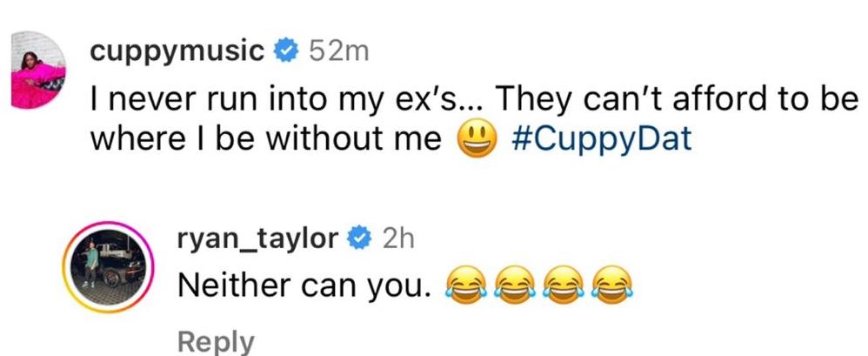868x356 pixels.
Task: Click the first laughing-crying emoji in ryan_taylor's reply
Action: coord(464,283)
